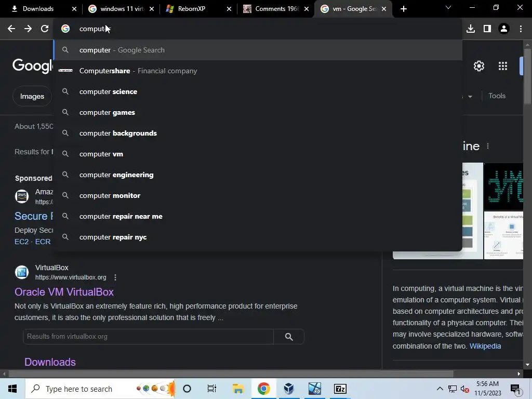532x399 pixels.
Task: Click the green terminal VM image thumbnail
Action: [x=503, y=187]
